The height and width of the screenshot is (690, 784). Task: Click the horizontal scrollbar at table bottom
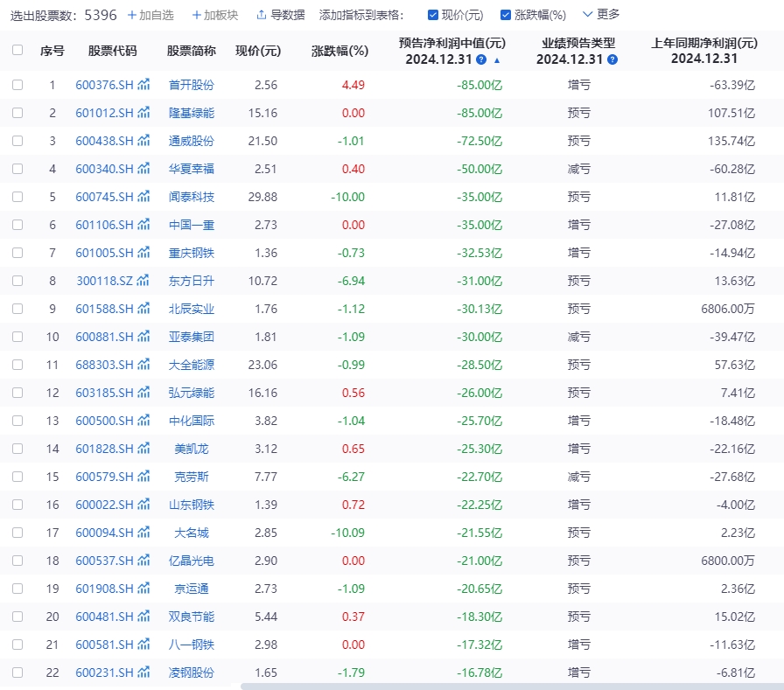pos(512,687)
